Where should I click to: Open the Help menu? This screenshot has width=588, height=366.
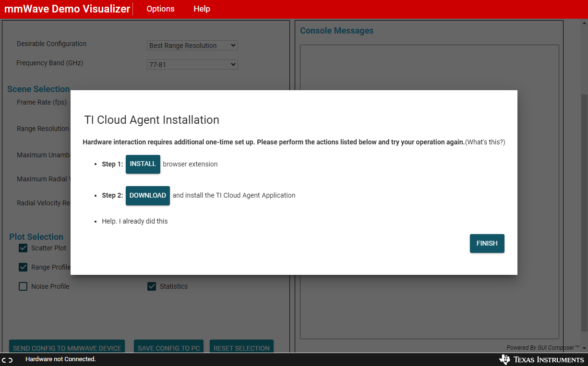pos(202,9)
